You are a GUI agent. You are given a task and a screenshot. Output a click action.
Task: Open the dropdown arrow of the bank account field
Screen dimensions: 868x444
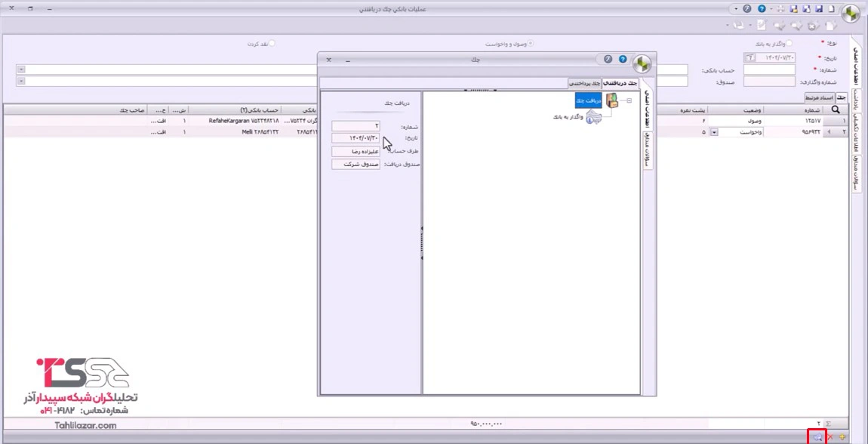[x=21, y=69]
